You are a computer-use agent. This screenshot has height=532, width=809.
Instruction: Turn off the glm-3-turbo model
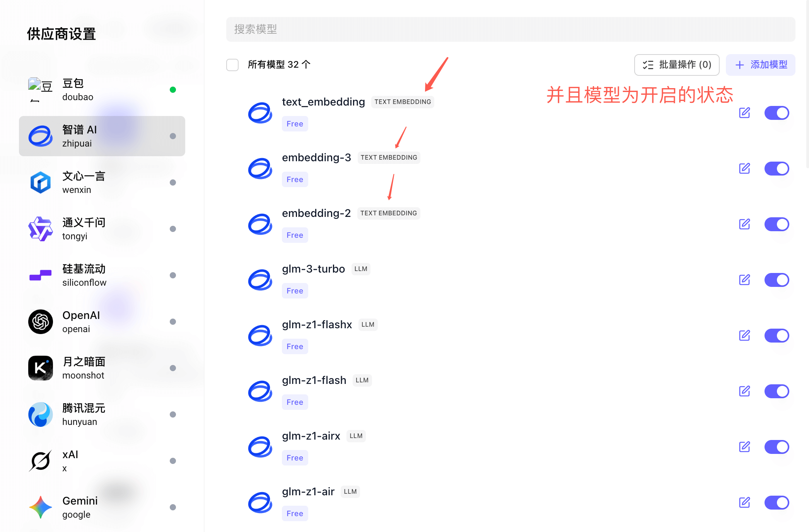click(777, 280)
